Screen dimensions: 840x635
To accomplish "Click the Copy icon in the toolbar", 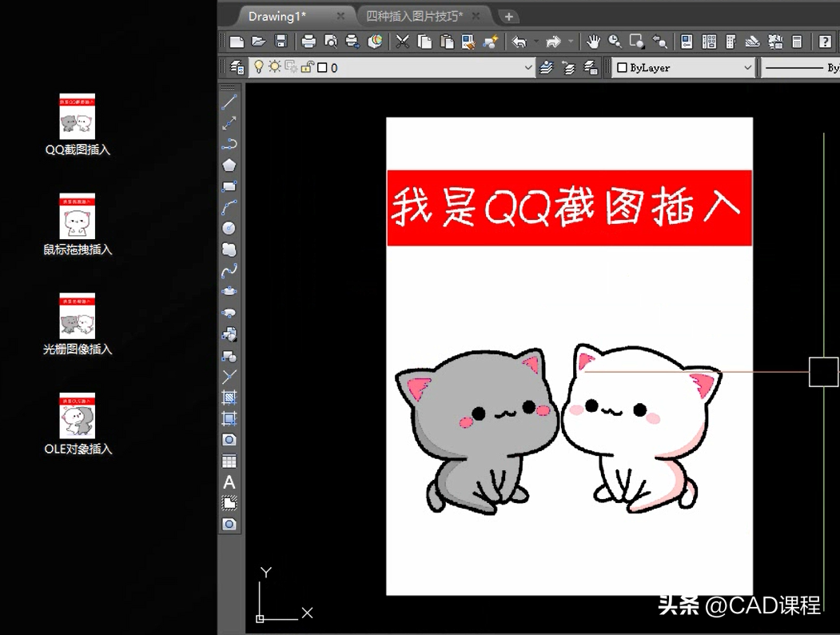I will [x=424, y=42].
